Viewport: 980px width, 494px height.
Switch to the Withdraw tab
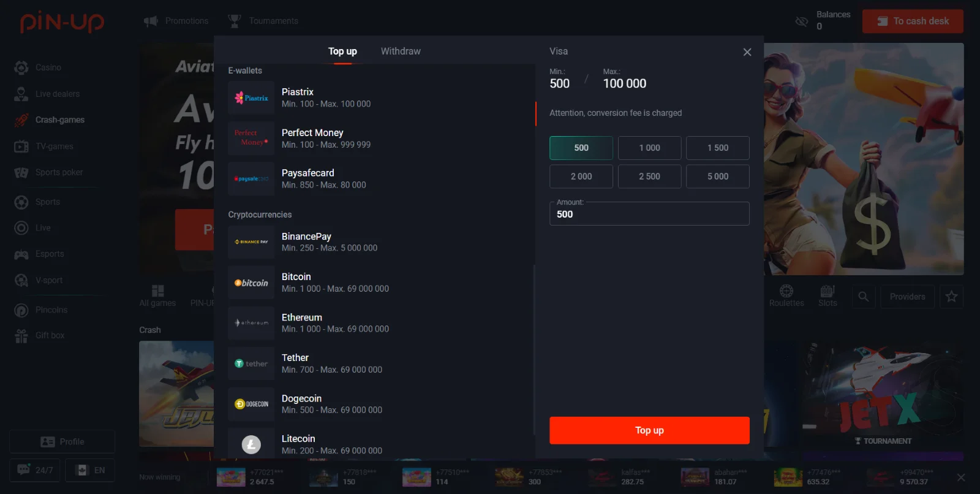coord(401,51)
